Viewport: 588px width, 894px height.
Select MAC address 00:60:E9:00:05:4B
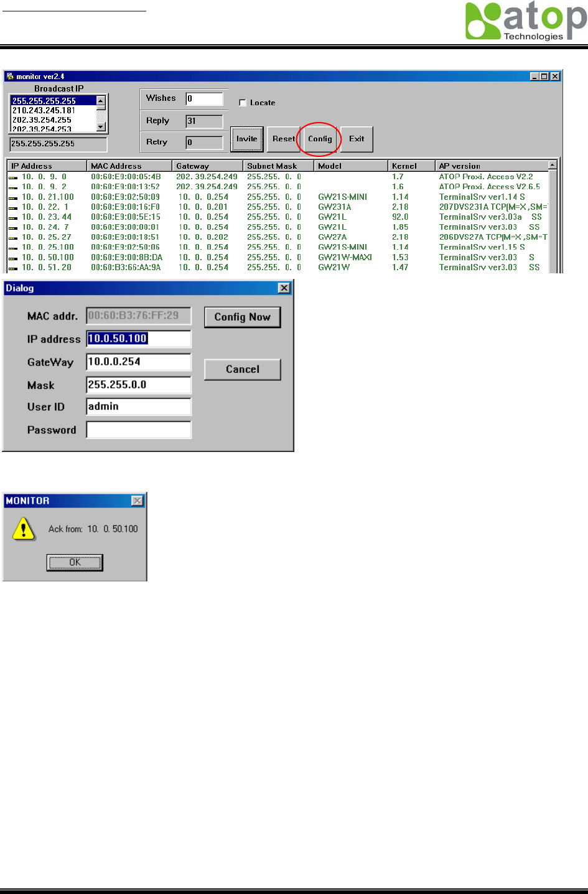tap(126, 177)
